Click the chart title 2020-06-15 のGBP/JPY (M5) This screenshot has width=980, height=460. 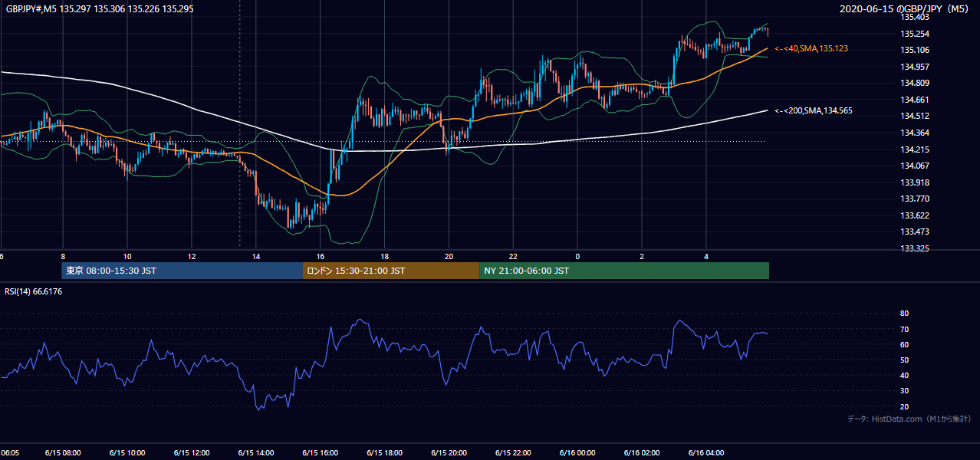pos(903,9)
